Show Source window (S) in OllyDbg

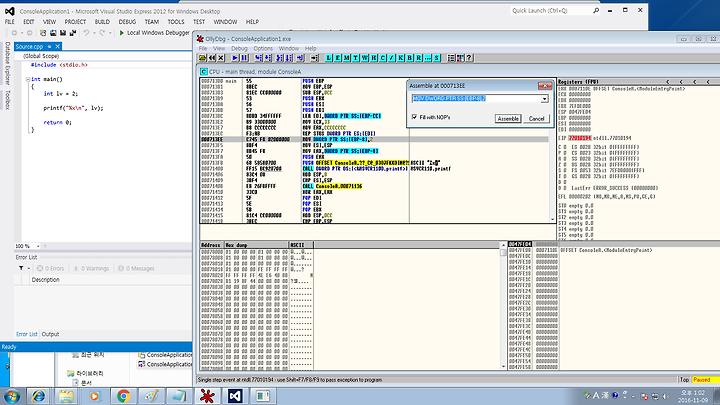[x=437, y=58]
